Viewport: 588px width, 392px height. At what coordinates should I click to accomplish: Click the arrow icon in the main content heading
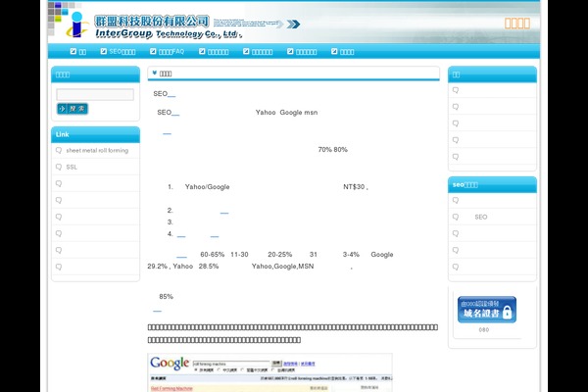155,73
